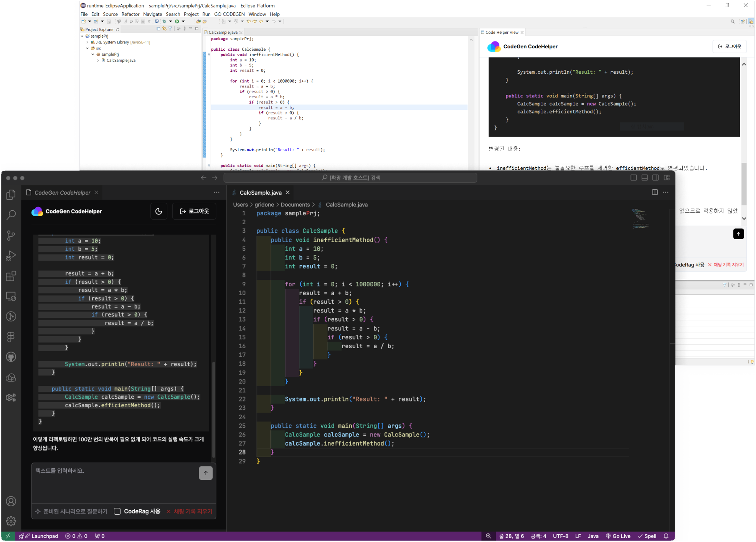Collapse the src folder in Project Explorer
Screen dimensions: 756x542
click(87, 48)
